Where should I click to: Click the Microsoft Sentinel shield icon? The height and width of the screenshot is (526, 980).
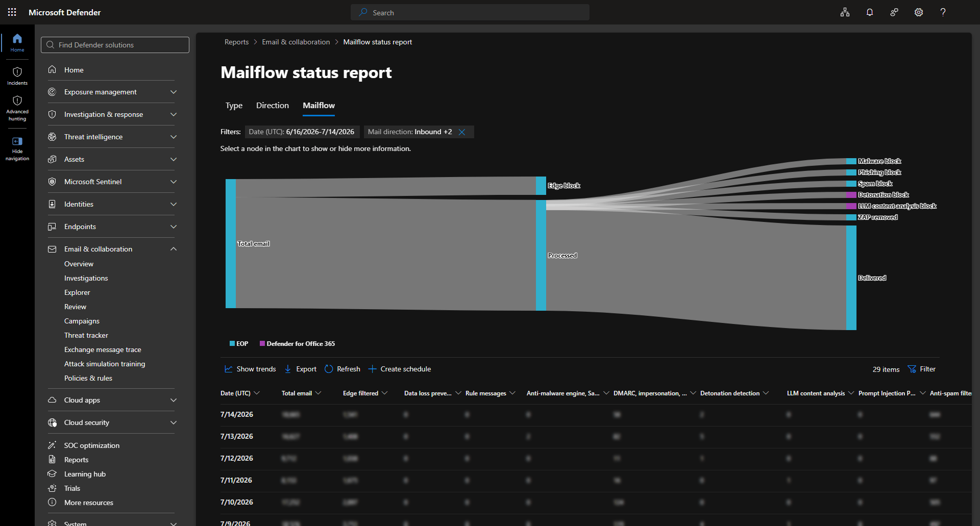click(52, 182)
